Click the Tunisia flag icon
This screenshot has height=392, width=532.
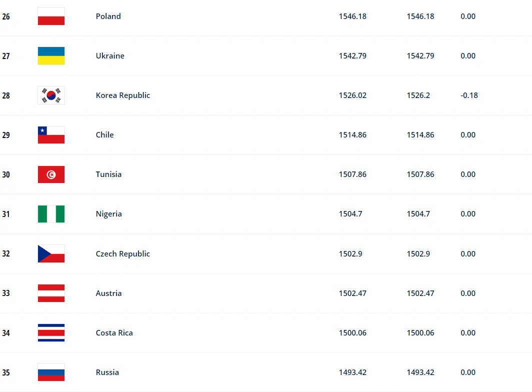(51, 174)
